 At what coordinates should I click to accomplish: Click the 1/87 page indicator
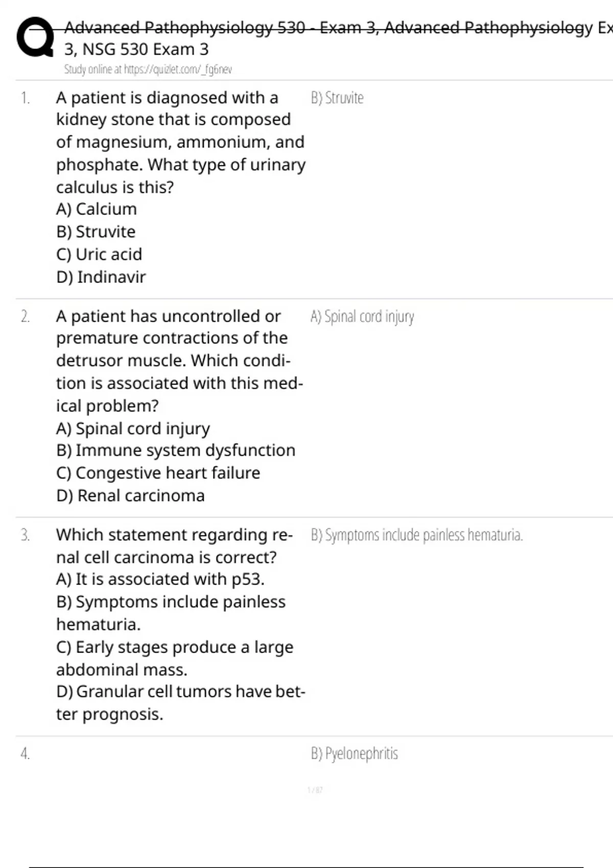(315, 790)
